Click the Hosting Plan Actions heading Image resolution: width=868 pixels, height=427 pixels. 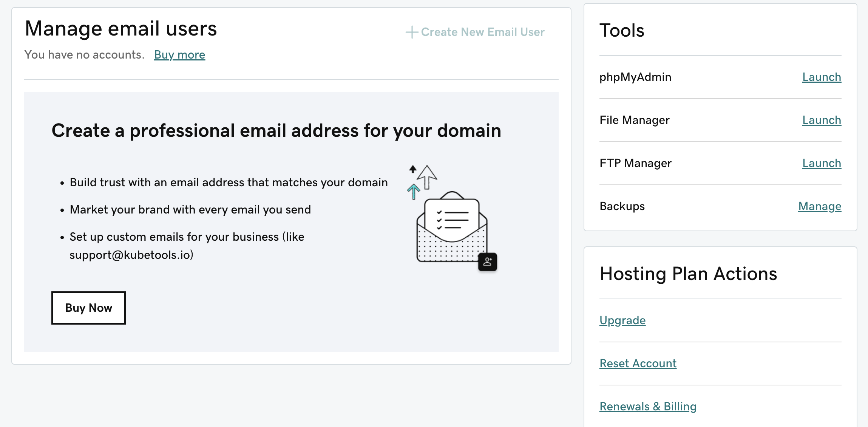pos(688,274)
